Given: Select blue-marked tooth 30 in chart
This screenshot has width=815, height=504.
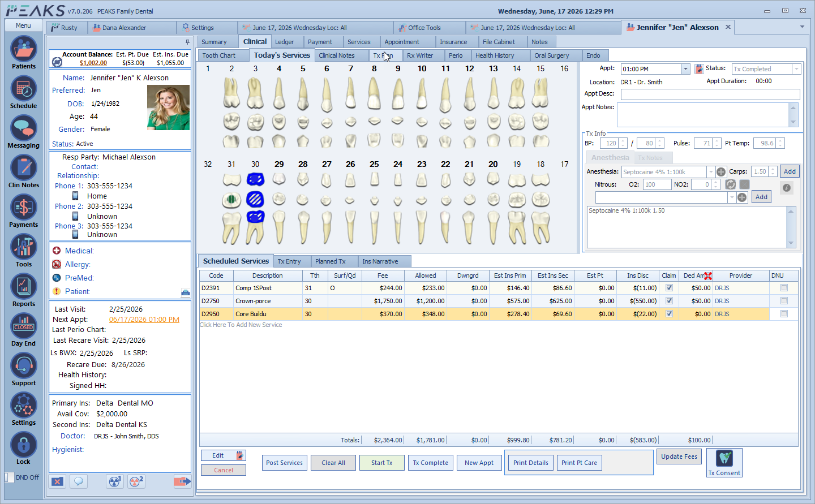Looking at the screenshot, I should click(255, 199).
